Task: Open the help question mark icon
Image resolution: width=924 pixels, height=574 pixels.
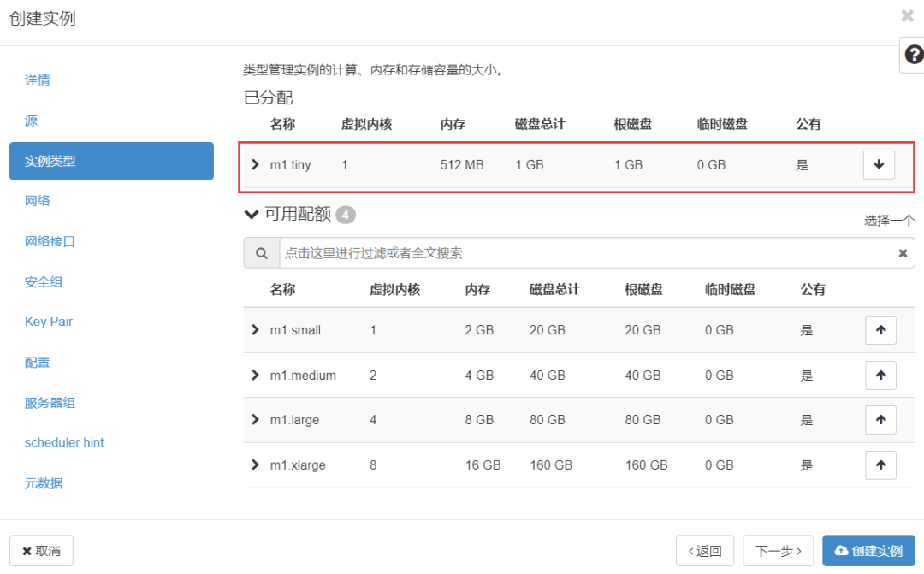Action: click(913, 56)
